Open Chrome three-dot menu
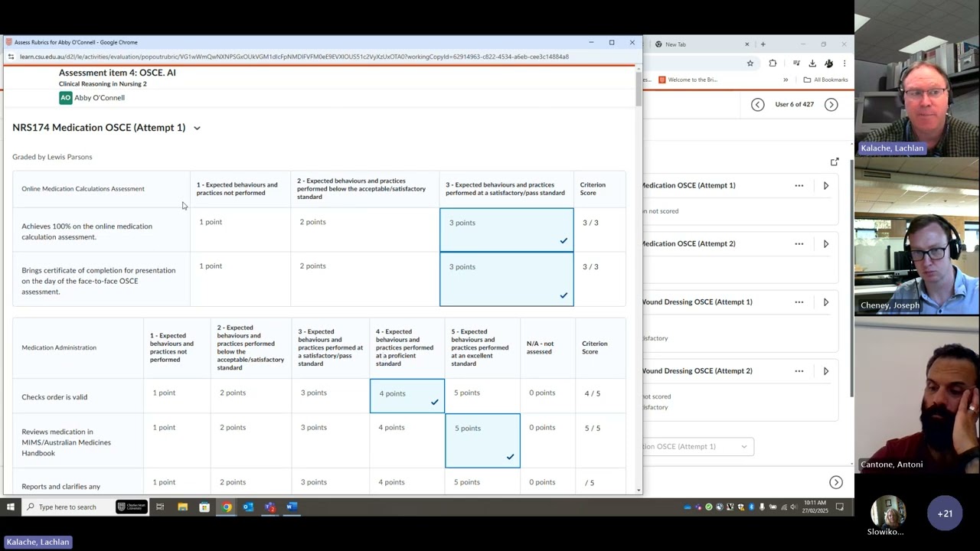The width and height of the screenshot is (980, 551). [x=844, y=64]
